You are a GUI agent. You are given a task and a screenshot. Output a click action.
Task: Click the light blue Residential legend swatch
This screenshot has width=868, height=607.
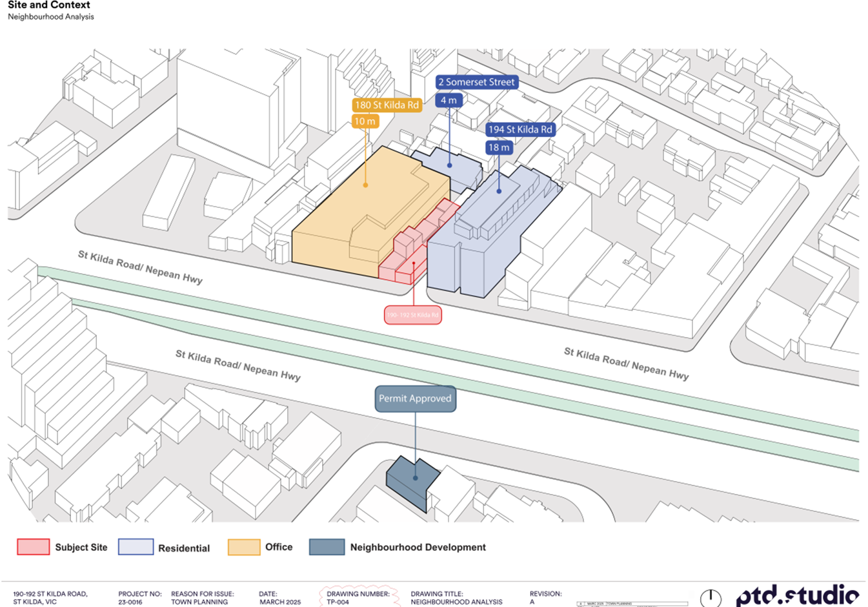pos(136,547)
